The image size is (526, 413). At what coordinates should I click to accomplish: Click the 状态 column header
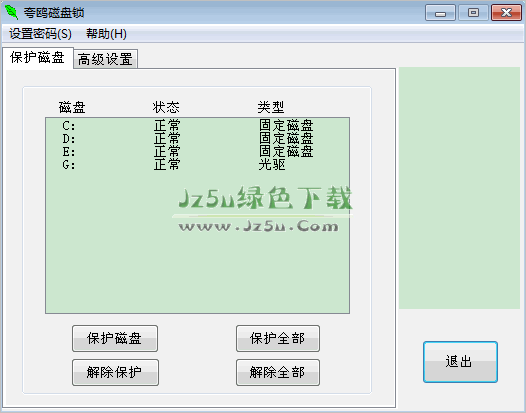166,107
